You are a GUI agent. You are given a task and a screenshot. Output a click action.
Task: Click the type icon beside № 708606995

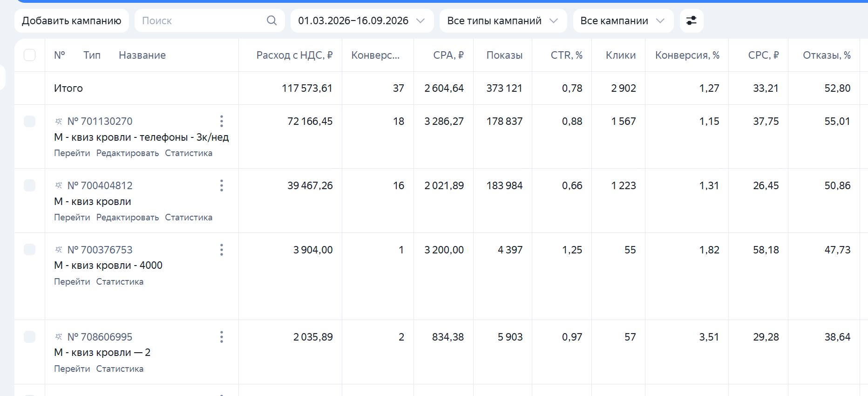(59, 337)
